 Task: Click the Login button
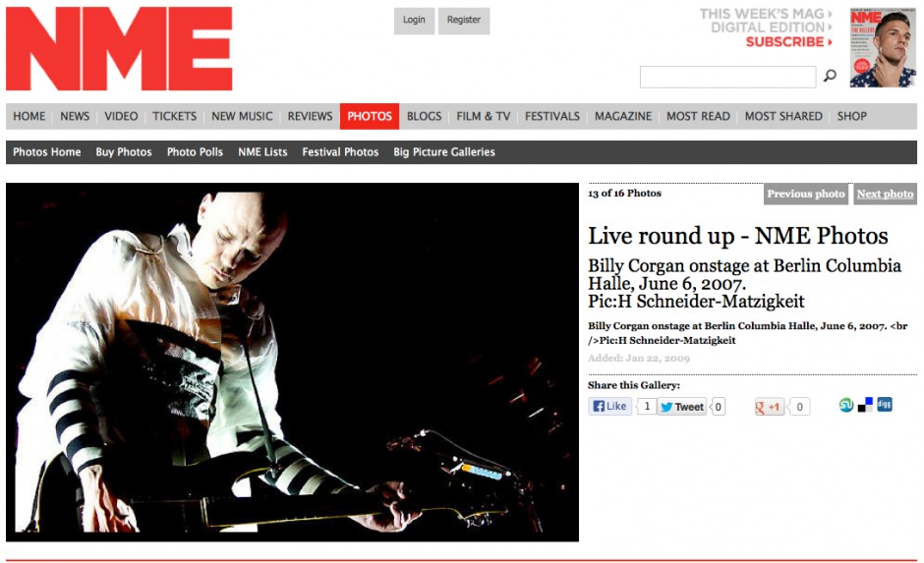click(x=414, y=20)
